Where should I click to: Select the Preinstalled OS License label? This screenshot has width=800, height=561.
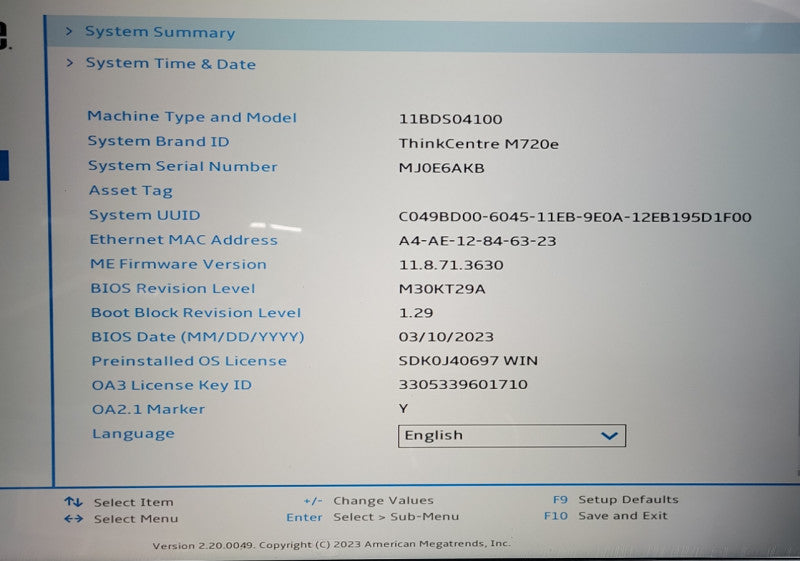tap(189, 361)
